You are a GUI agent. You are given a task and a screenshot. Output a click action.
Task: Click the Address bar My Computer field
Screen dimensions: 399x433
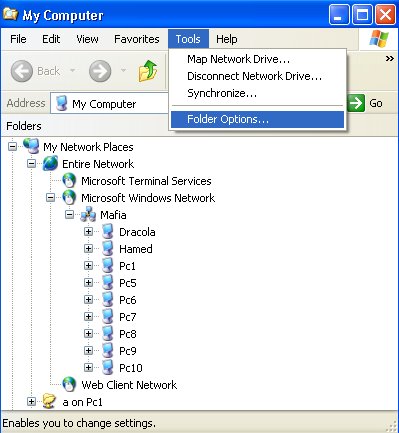pyautogui.click(x=110, y=103)
